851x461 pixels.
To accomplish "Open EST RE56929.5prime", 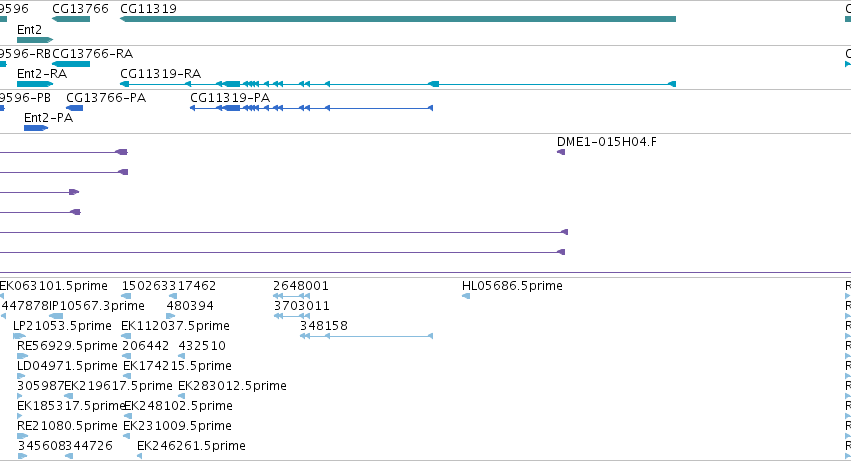I will pyautogui.click(x=67, y=346).
